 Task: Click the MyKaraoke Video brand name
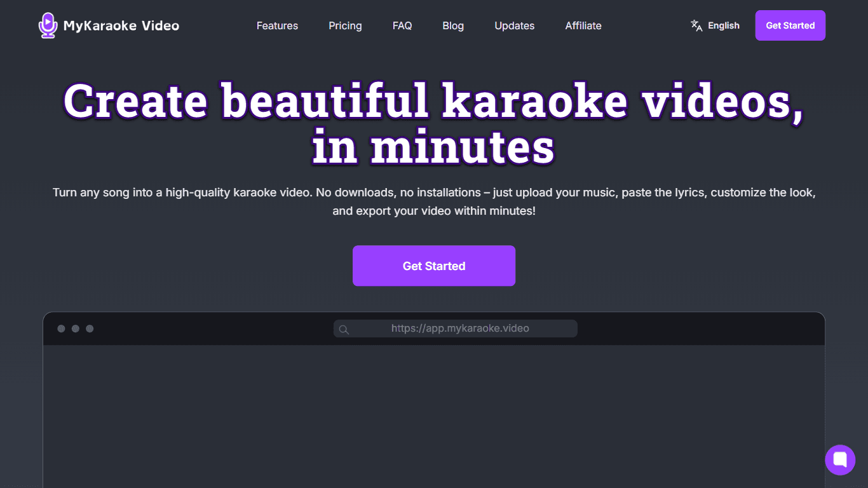121,25
